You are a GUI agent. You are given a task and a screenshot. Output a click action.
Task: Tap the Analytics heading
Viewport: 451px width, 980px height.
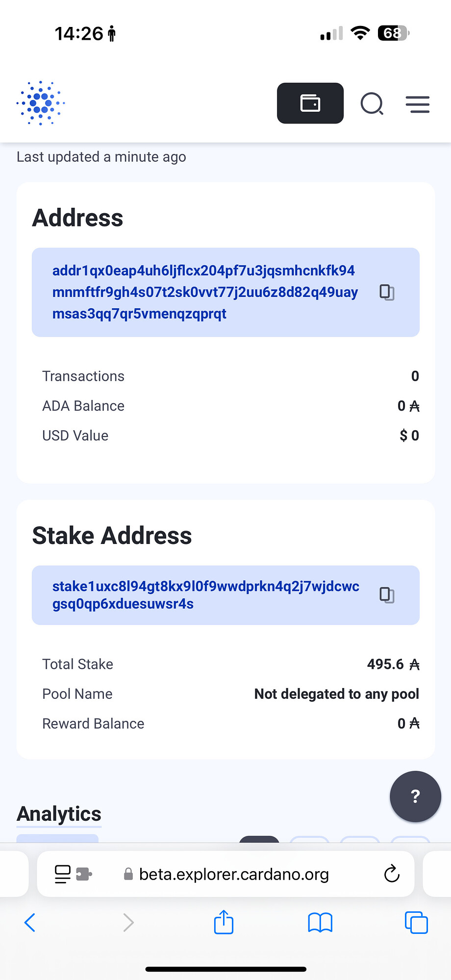[x=59, y=814]
